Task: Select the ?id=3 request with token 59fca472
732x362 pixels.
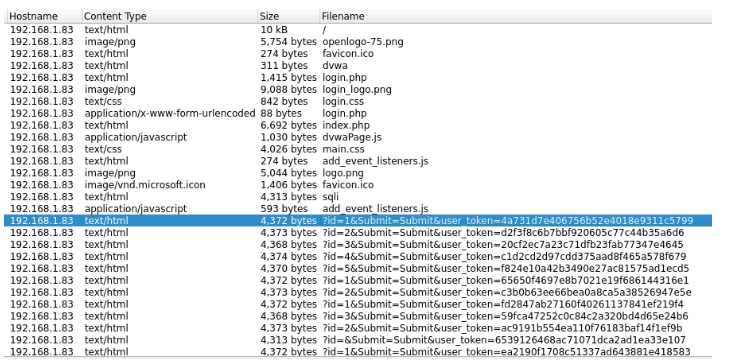Action: (358, 316)
